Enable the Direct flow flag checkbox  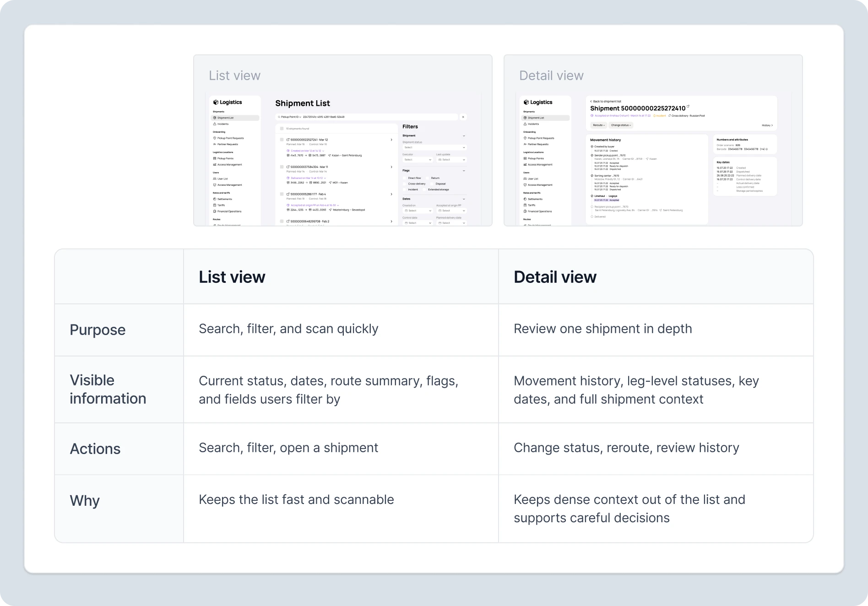(x=405, y=178)
